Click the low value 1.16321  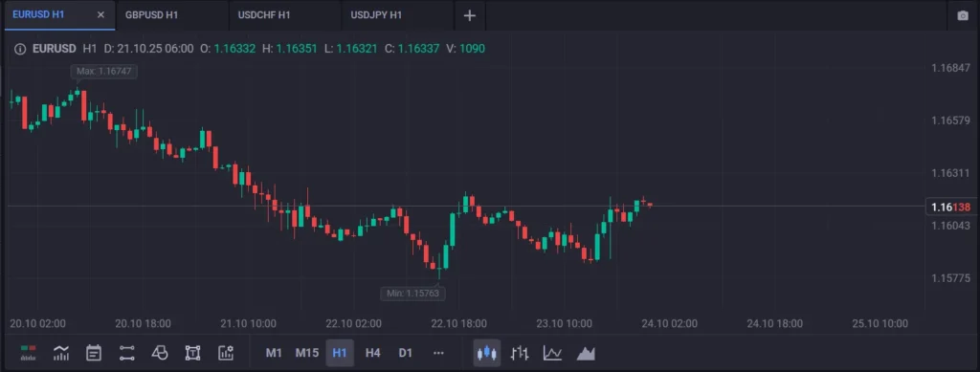click(x=356, y=49)
